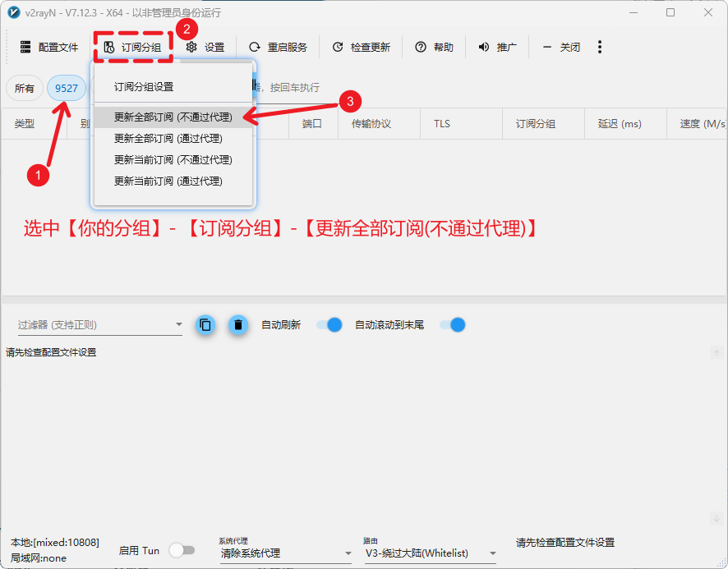
Task: Choose 更新全部订阅 (不通过代理)
Action: (x=173, y=117)
